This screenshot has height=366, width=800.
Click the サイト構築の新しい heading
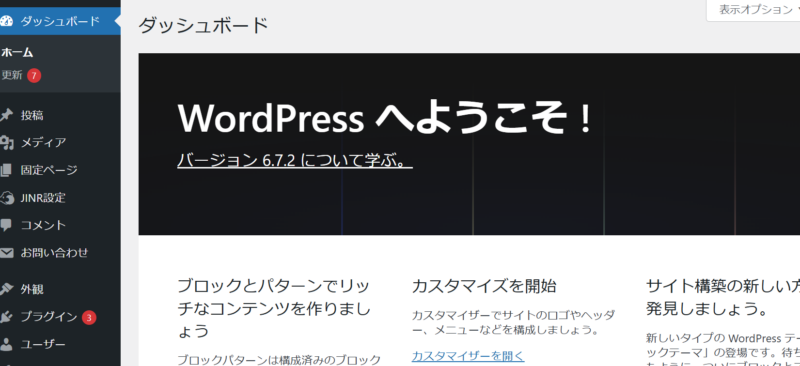click(x=722, y=297)
